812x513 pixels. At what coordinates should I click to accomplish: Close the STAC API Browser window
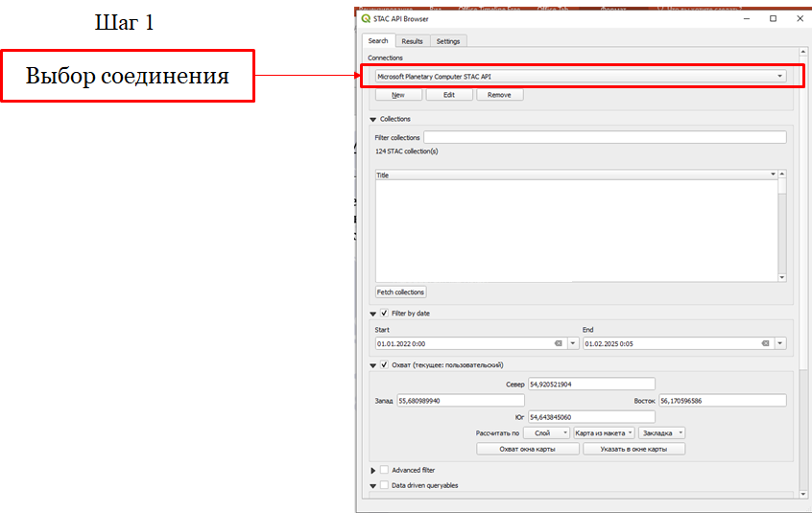(x=800, y=18)
